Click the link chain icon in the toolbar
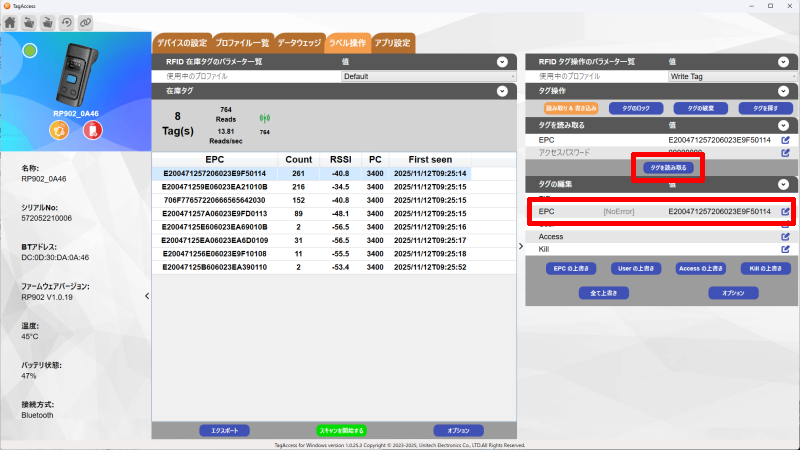Viewport: 800px width, 450px height. pos(85,21)
